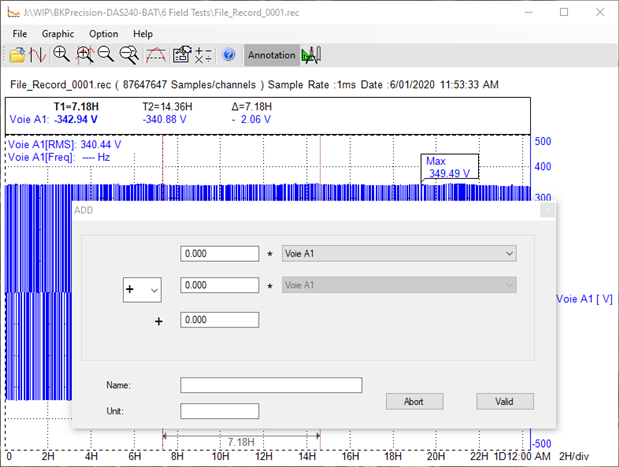The width and height of the screenshot is (619, 467).
Task: Open the File menu
Action: (20, 33)
